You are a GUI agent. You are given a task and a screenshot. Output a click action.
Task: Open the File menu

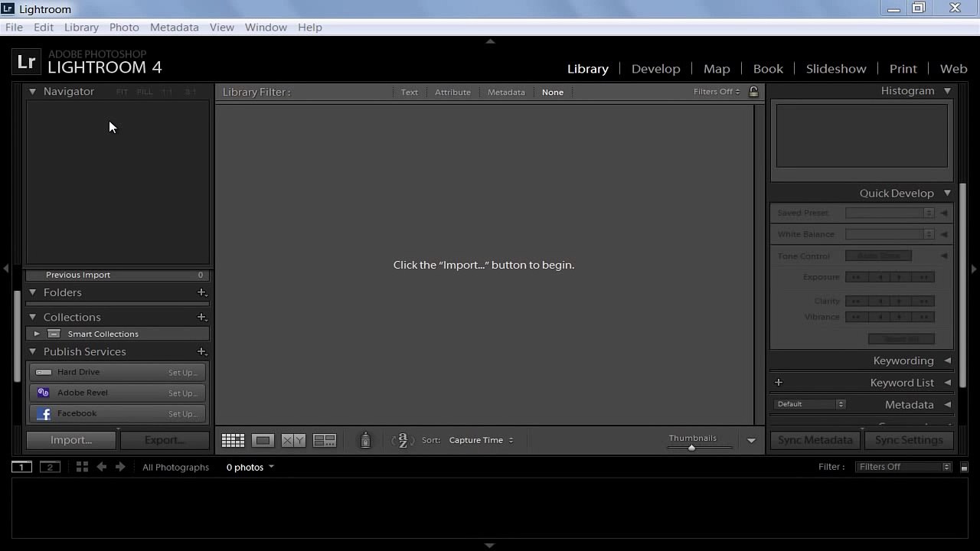click(14, 27)
